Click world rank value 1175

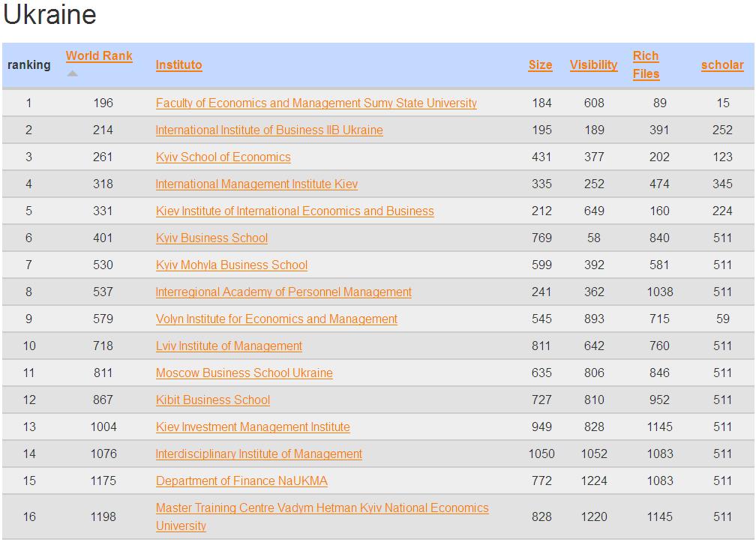(x=103, y=481)
